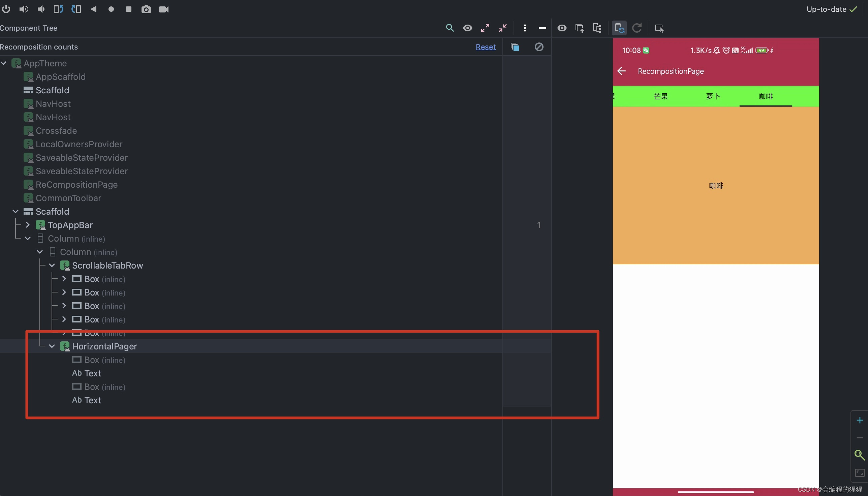The width and height of the screenshot is (868, 496).
Task: Toggle the component tree eye filter
Action: pos(467,28)
